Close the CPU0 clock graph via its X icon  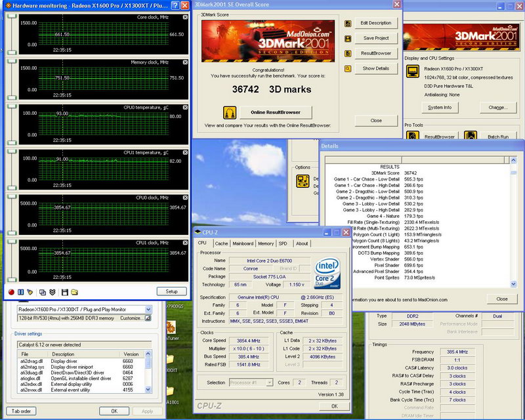click(x=185, y=198)
